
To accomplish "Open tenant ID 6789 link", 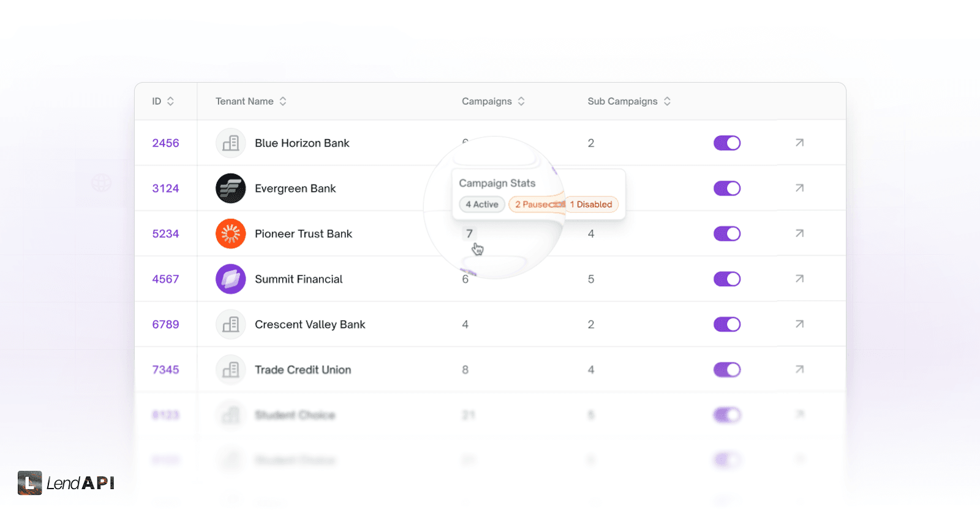I will tap(165, 324).
